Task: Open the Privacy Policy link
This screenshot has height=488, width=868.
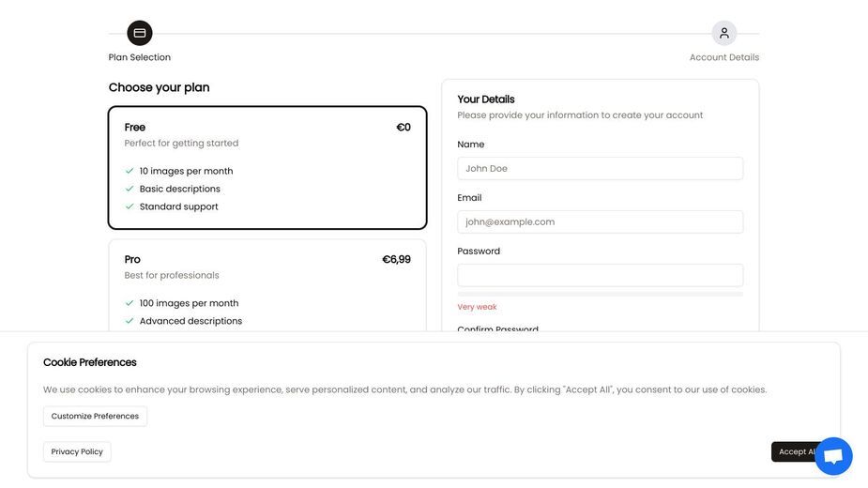Action: pos(77,451)
